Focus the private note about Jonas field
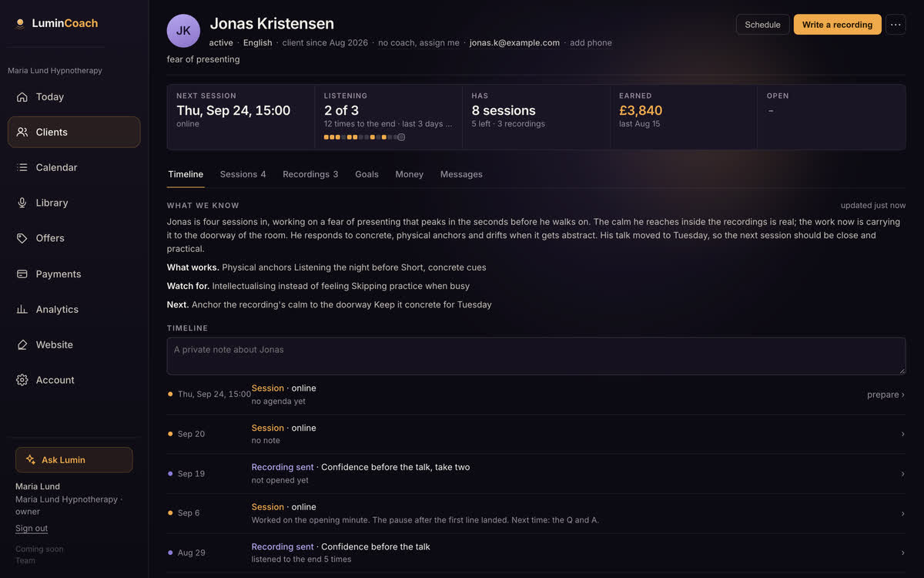The image size is (924, 578). [536, 356]
